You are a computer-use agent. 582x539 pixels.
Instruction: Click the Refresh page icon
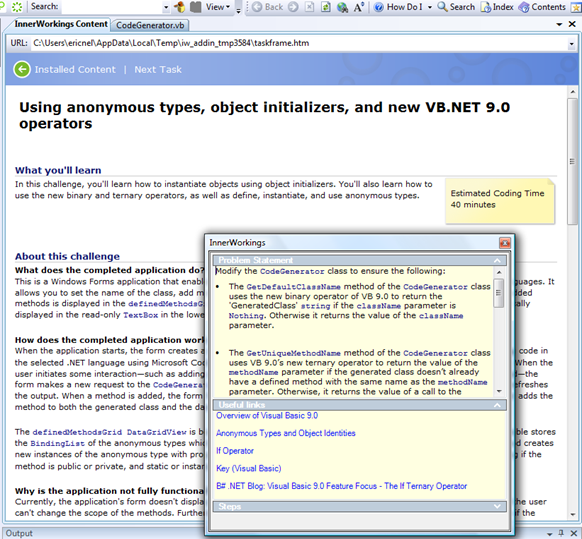326,7
